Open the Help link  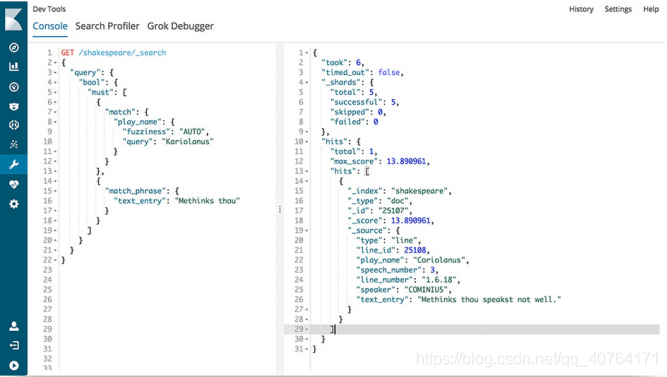tap(651, 9)
